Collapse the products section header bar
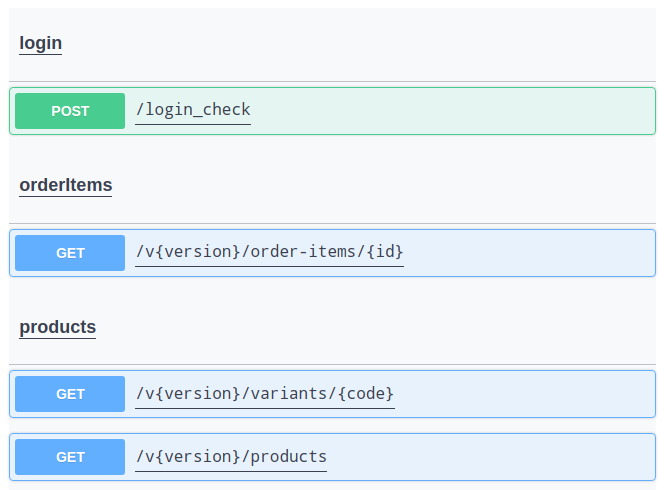 point(333,327)
